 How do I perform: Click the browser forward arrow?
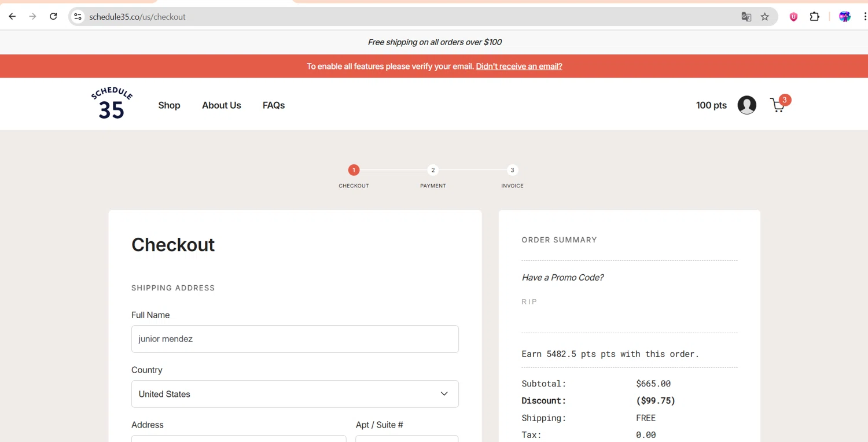pyautogui.click(x=33, y=17)
